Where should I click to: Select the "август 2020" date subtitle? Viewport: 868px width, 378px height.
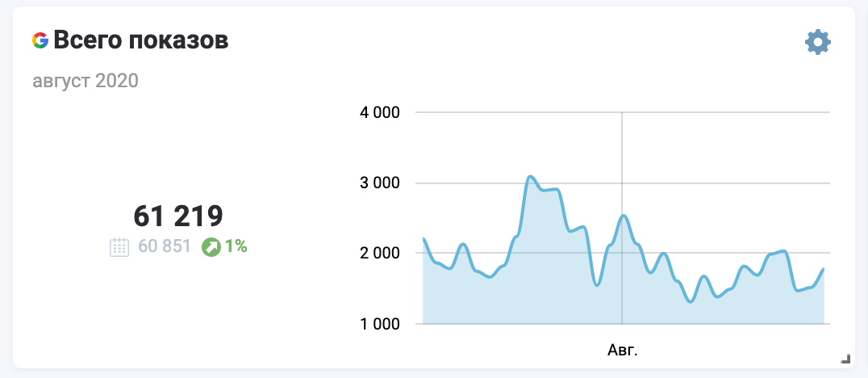86,81
